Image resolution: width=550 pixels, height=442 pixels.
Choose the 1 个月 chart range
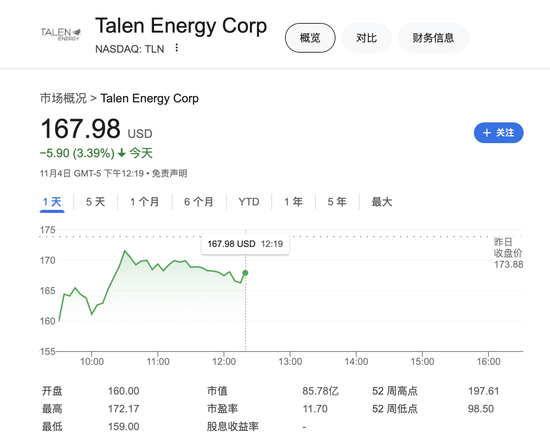145,202
